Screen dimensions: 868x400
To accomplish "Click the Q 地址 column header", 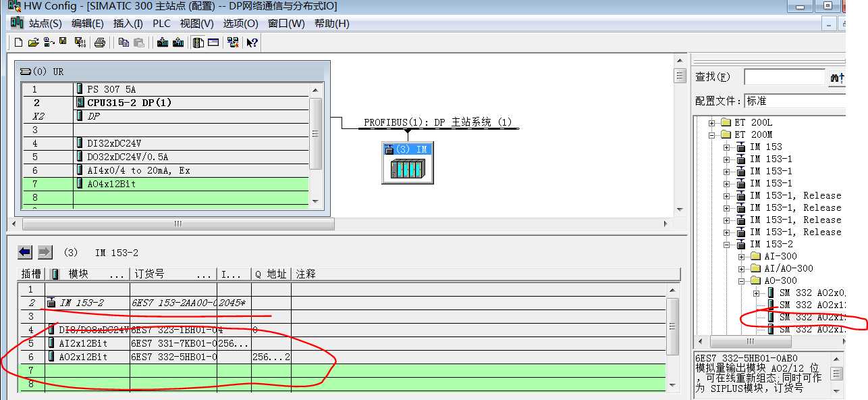I will [x=271, y=274].
